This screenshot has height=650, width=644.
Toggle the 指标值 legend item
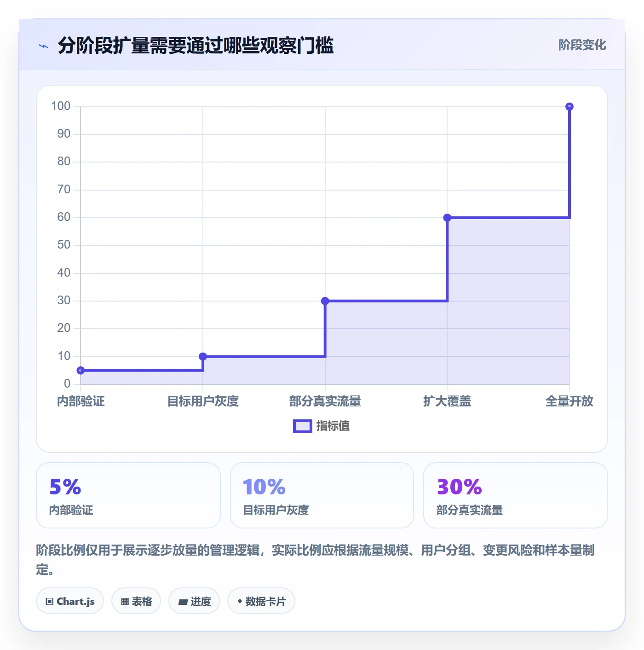(322, 426)
